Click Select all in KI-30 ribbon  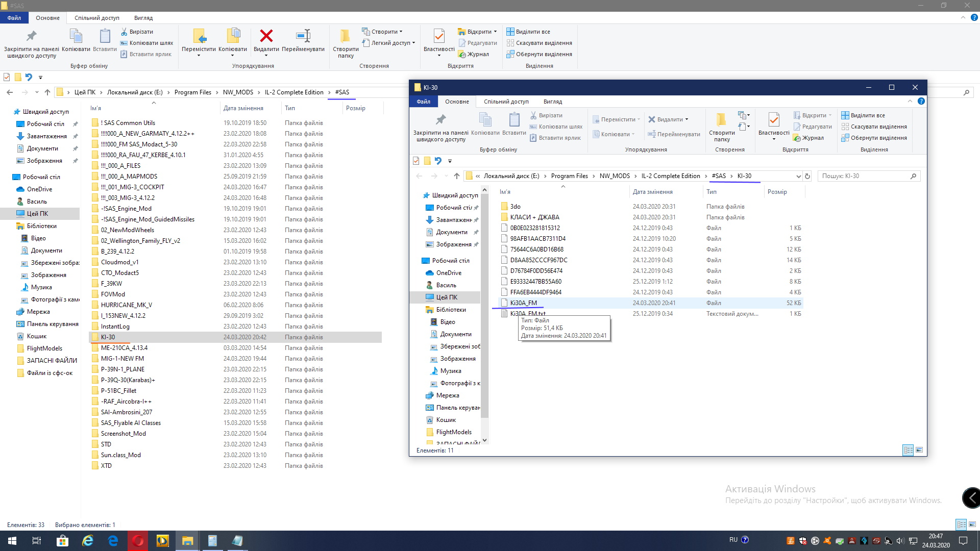click(863, 115)
